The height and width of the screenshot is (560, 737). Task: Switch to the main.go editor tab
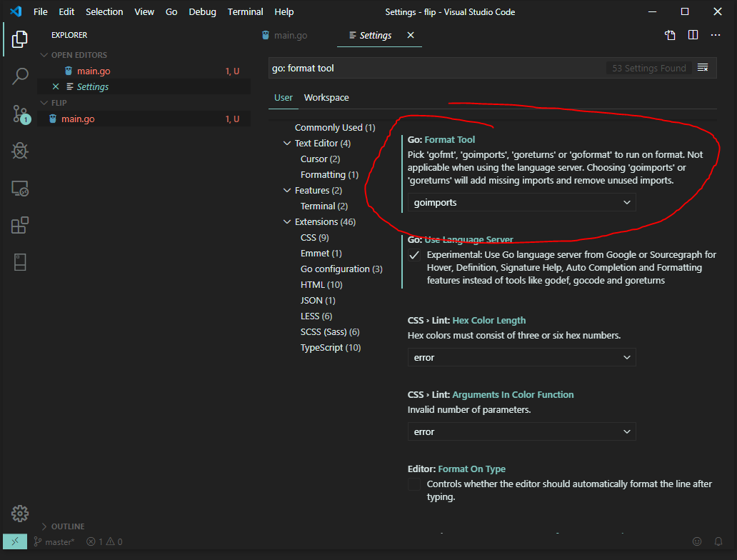tap(291, 35)
